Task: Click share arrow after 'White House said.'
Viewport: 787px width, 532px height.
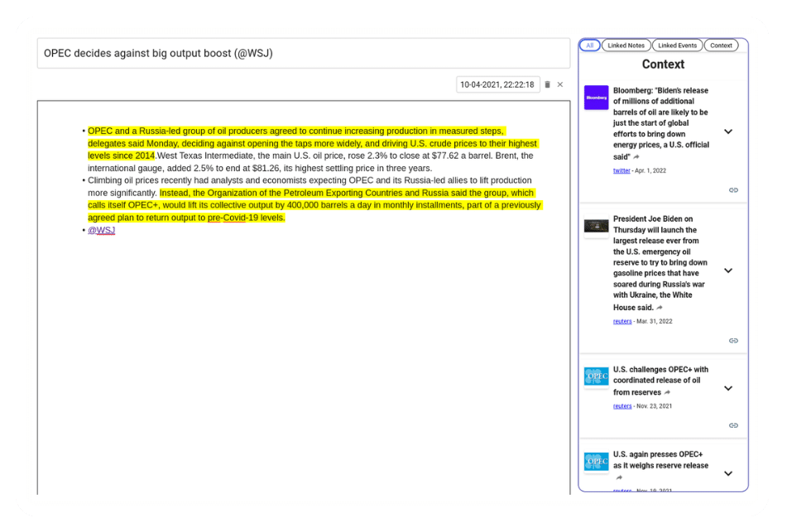Action: tap(660, 308)
